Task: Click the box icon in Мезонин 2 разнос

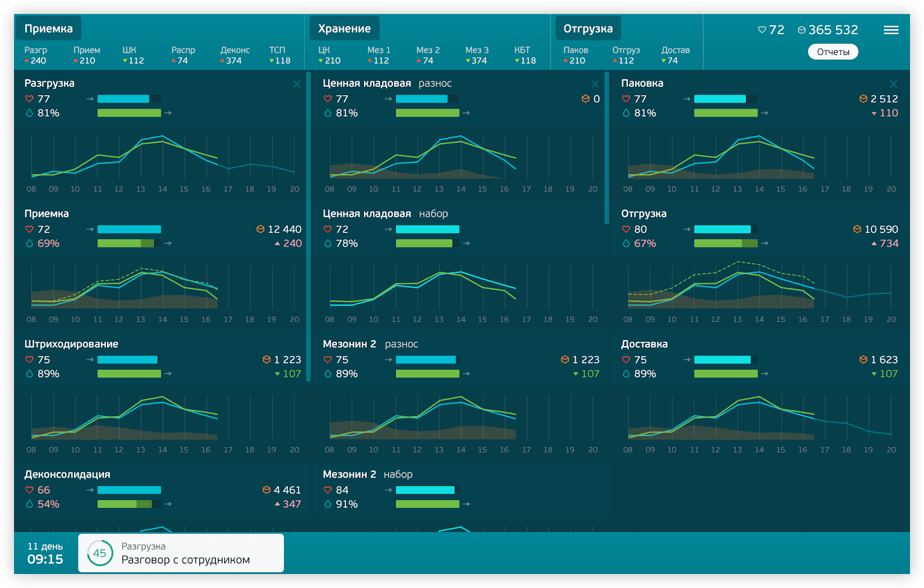Action: click(565, 360)
